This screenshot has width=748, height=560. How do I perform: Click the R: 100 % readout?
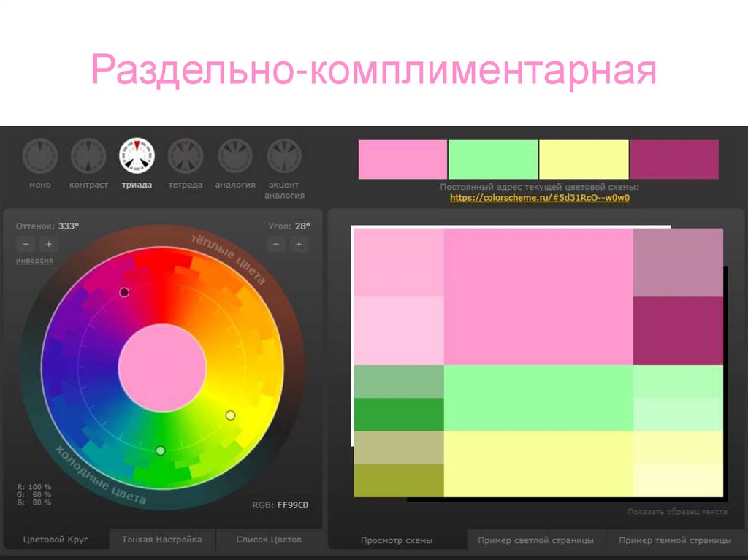point(34,487)
